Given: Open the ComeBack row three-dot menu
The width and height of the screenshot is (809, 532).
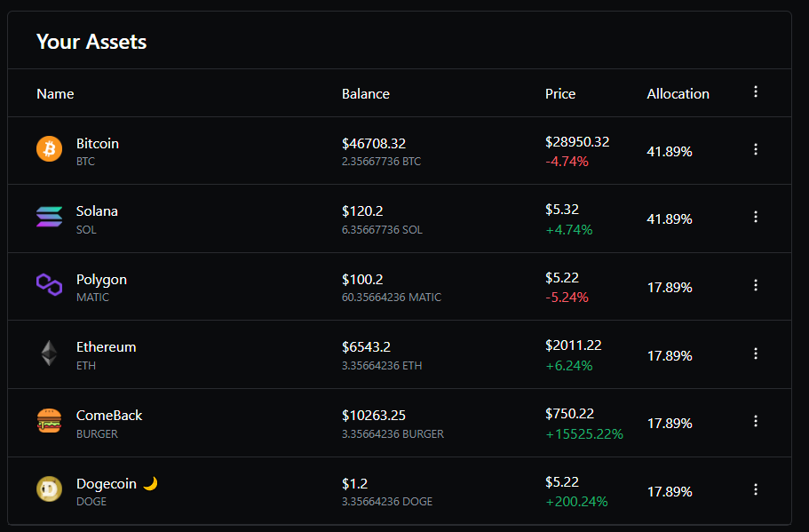Looking at the screenshot, I should pyautogui.click(x=756, y=421).
